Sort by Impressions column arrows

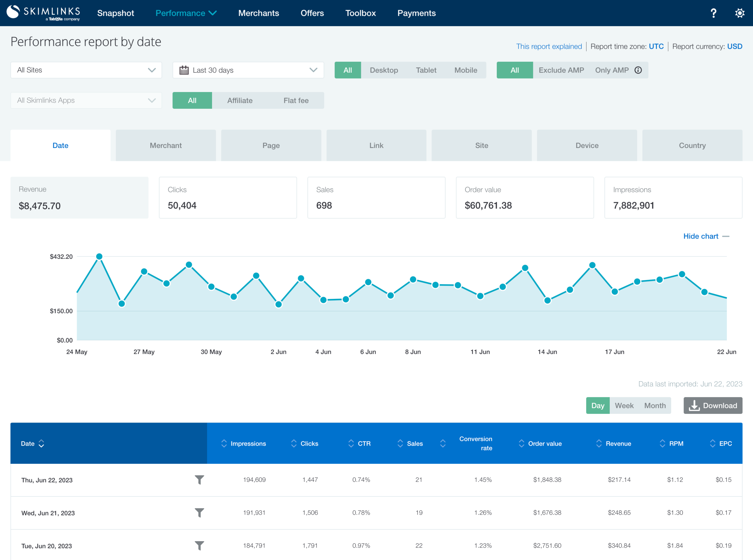(x=224, y=444)
